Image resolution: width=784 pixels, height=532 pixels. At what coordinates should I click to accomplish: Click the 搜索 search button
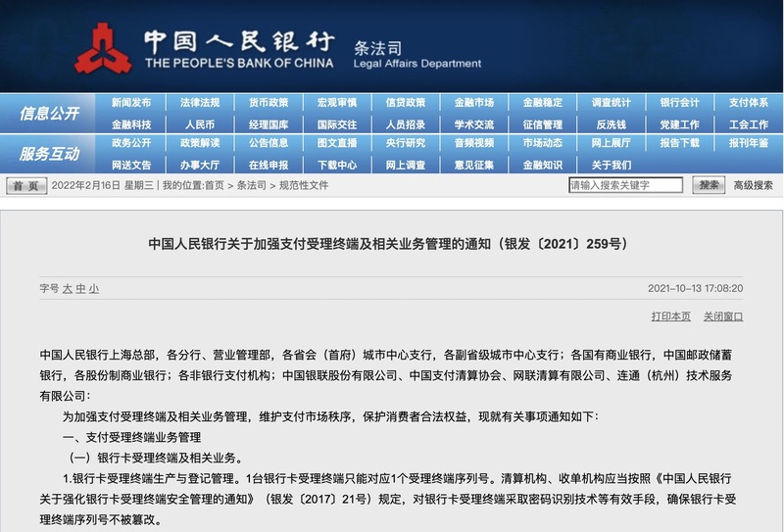pyautogui.click(x=709, y=185)
